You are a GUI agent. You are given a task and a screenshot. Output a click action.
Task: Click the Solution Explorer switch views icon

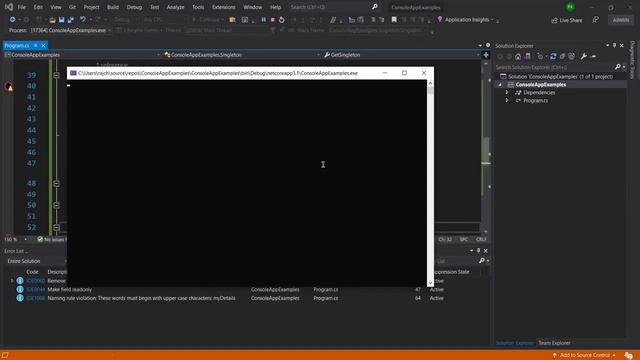527,56
